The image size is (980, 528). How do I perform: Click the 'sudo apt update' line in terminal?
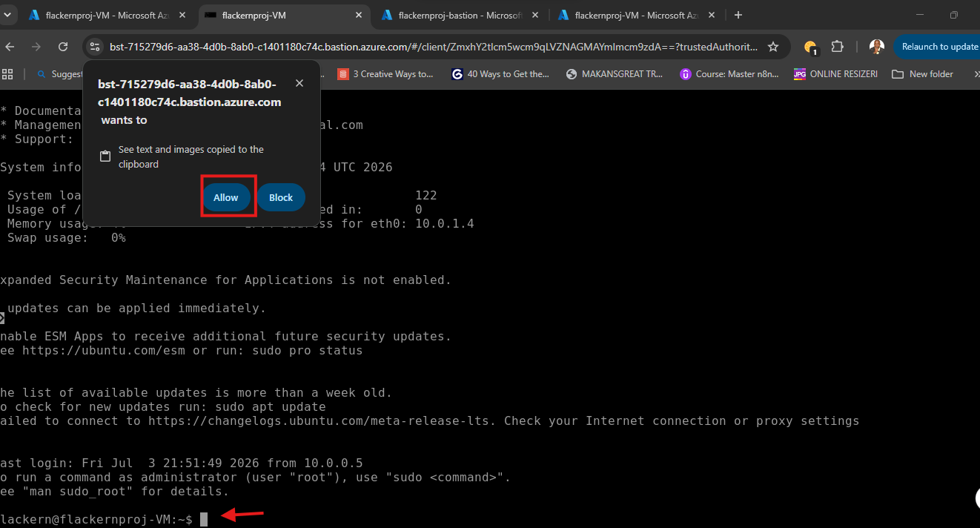click(163, 406)
